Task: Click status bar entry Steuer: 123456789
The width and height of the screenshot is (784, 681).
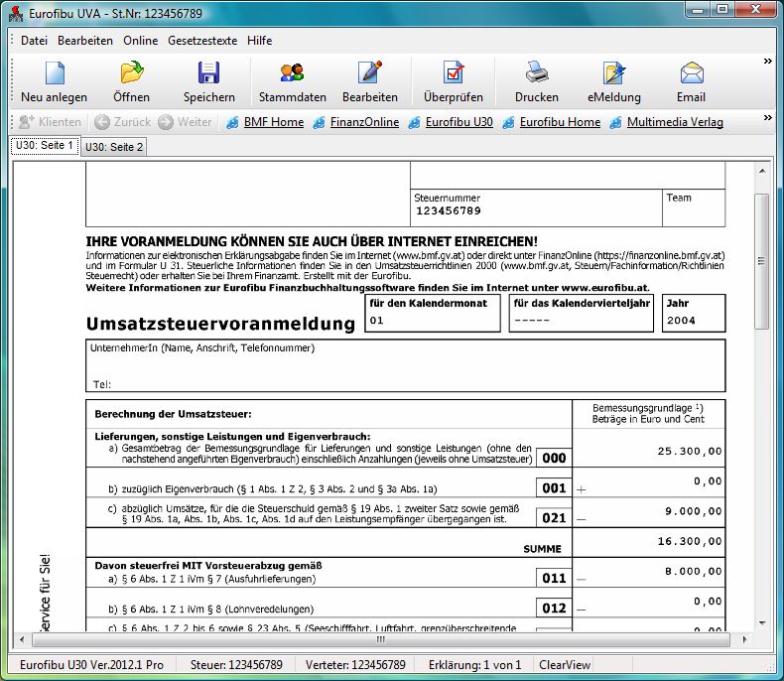Action: 236,665
